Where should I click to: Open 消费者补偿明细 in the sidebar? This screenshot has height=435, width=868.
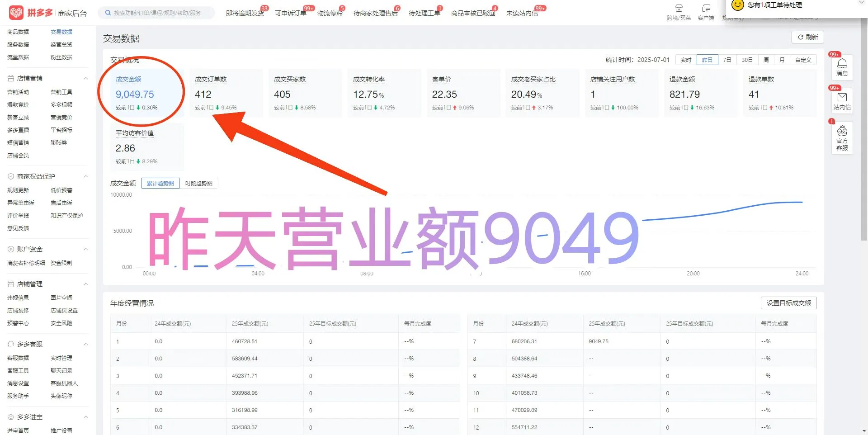pyautogui.click(x=26, y=263)
